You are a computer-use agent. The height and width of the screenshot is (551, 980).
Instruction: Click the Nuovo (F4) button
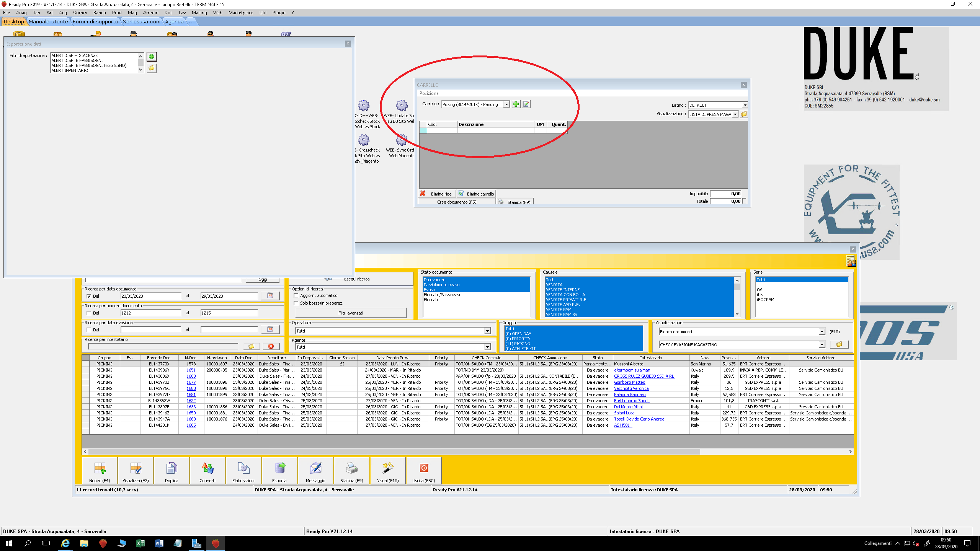[x=100, y=471]
